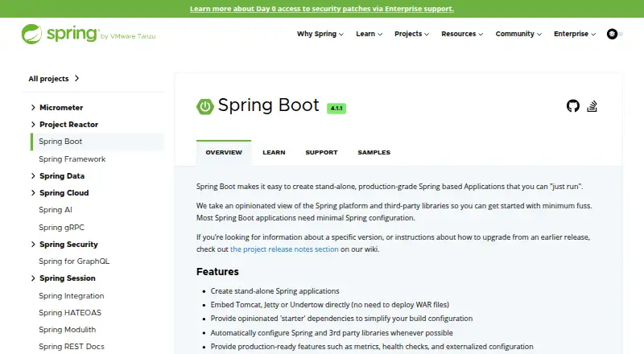Click the Spring Data label
Screen dimensions: 644x354
62,175
